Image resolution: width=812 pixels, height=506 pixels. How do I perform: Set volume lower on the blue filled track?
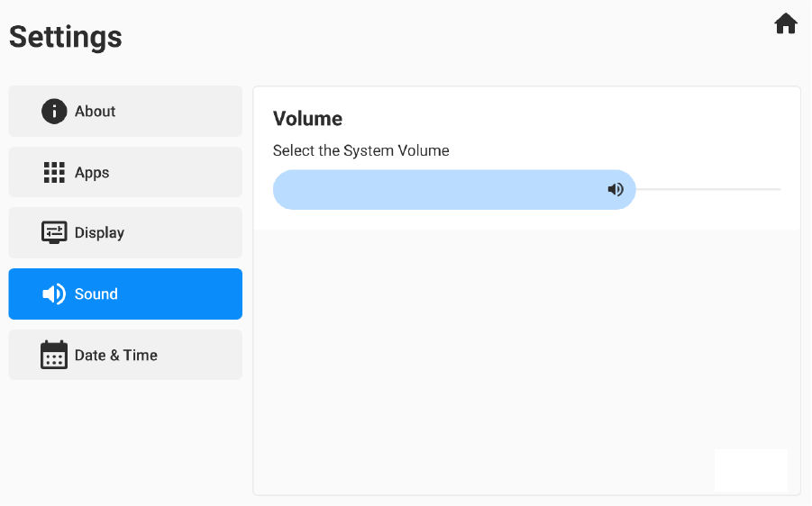click(x=433, y=190)
